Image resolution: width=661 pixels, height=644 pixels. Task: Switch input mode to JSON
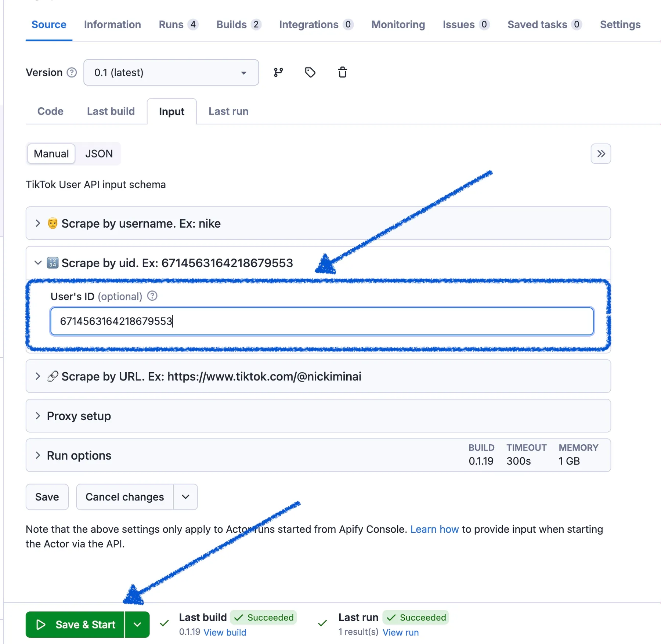pyautogui.click(x=99, y=154)
